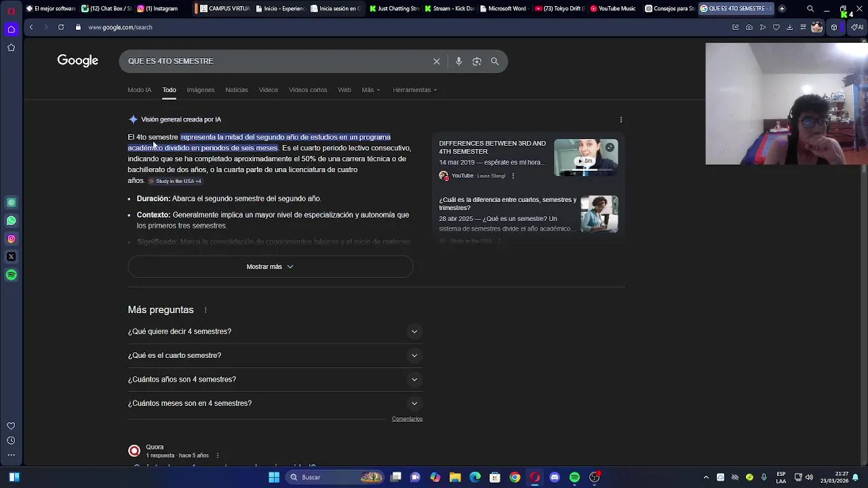The width and height of the screenshot is (868, 488).
Task: Open Spotify in Opera sidebar
Action: (11, 275)
